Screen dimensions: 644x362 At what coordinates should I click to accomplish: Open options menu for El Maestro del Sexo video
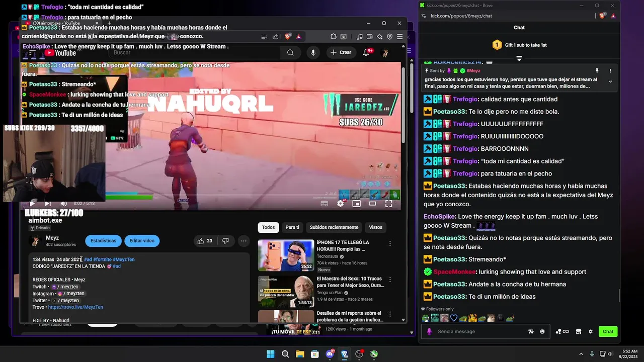[x=390, y=280]
